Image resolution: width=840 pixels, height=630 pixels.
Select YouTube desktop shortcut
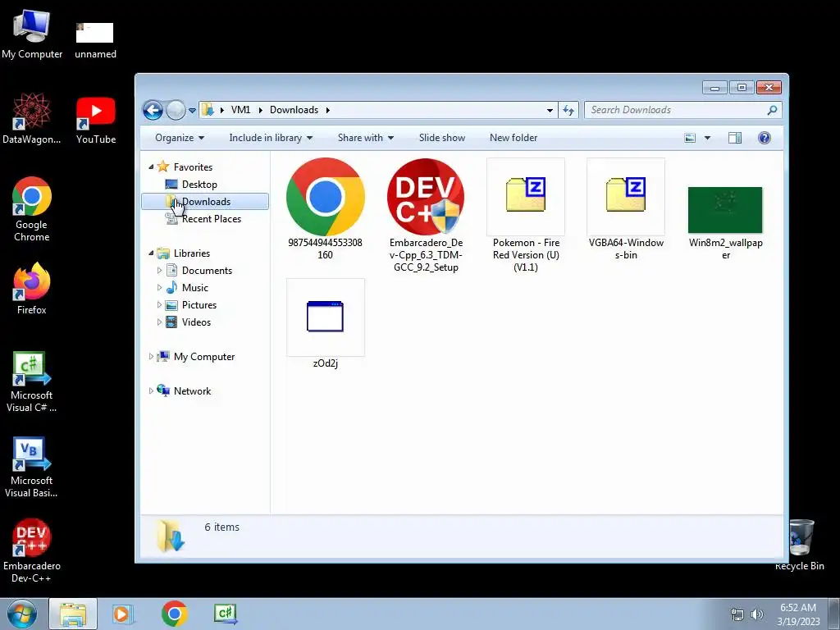[x=96, y=121]
